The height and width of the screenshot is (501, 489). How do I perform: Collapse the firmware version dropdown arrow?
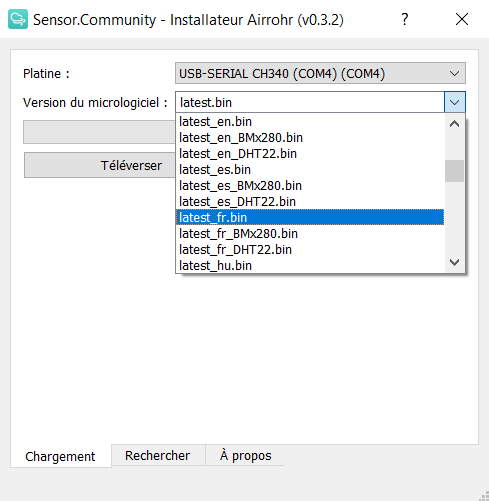[455, 102]
